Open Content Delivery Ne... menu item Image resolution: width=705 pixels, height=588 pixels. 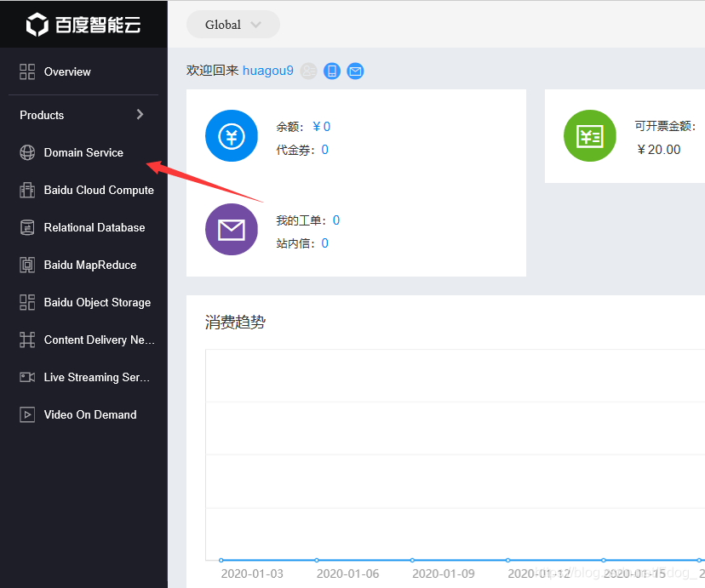[83, 340]
